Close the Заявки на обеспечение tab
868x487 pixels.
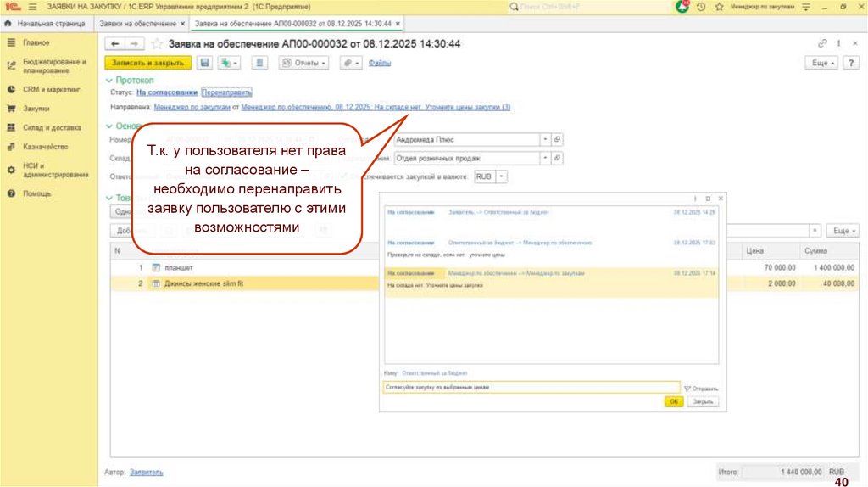pyautogui.click(x=183, y=24)
